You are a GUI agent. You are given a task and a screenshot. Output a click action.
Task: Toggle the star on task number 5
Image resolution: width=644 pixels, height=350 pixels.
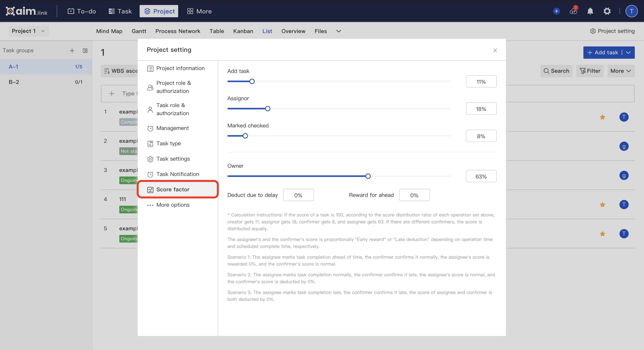tap(603, 234)
